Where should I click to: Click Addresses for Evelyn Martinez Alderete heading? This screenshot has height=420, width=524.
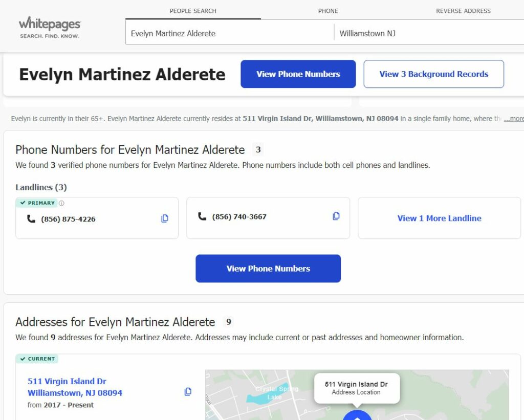coord(115,322)
